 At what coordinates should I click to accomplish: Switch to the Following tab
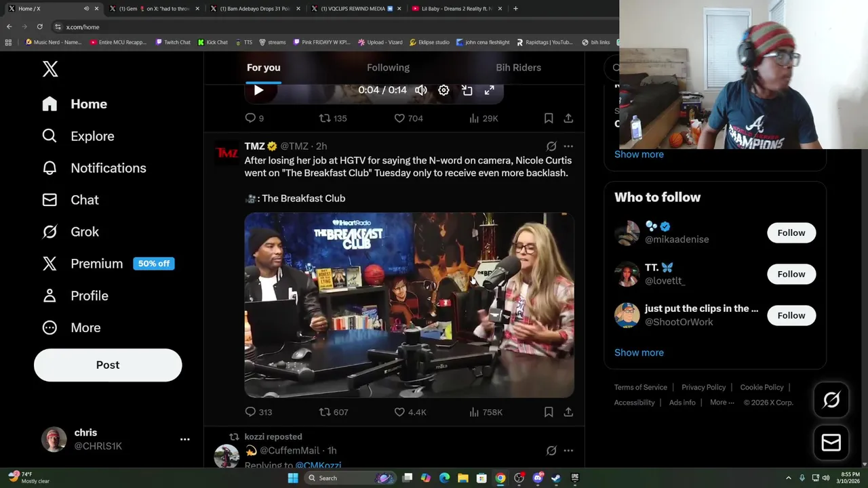(388, 68)
